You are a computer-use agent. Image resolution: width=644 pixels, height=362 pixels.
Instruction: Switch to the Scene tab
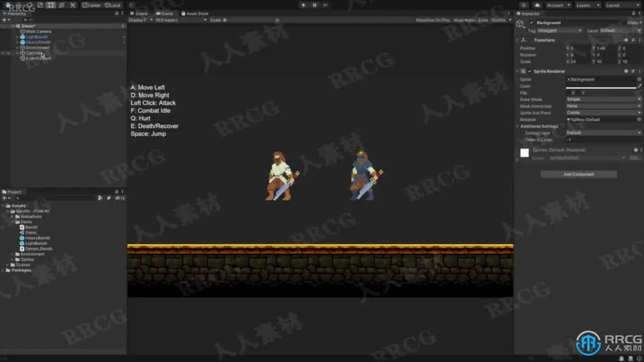(140, 13)
